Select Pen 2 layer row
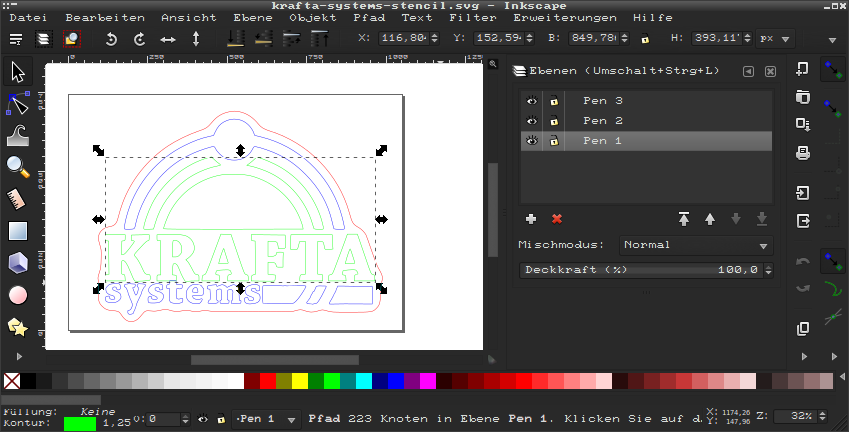The width and height of the screenshot is (849, 432). coord(646,121)
